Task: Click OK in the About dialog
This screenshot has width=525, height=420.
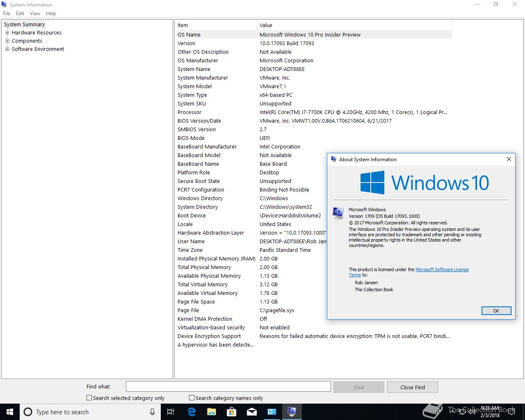Action: click(x=496, y=311)
